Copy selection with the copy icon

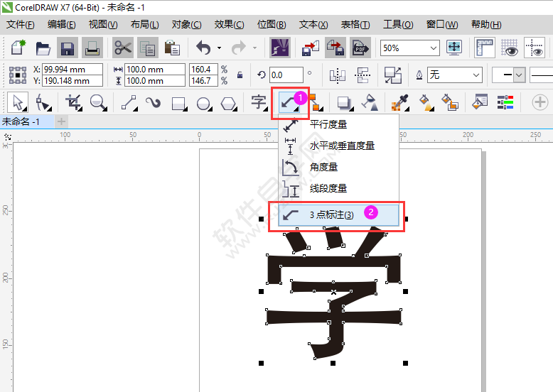147,48
